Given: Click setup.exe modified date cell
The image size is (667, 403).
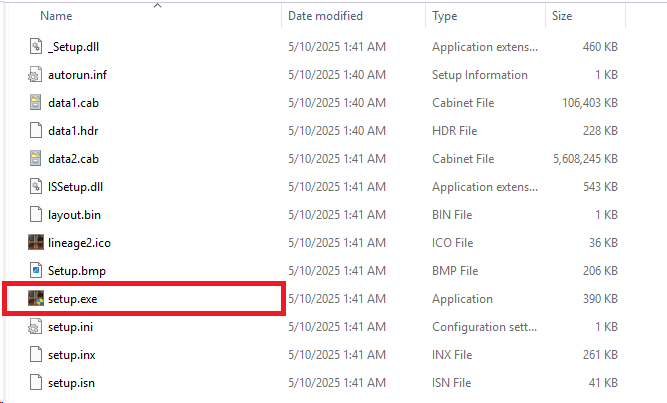Looking at the screenshot, I should pos(337,299).
